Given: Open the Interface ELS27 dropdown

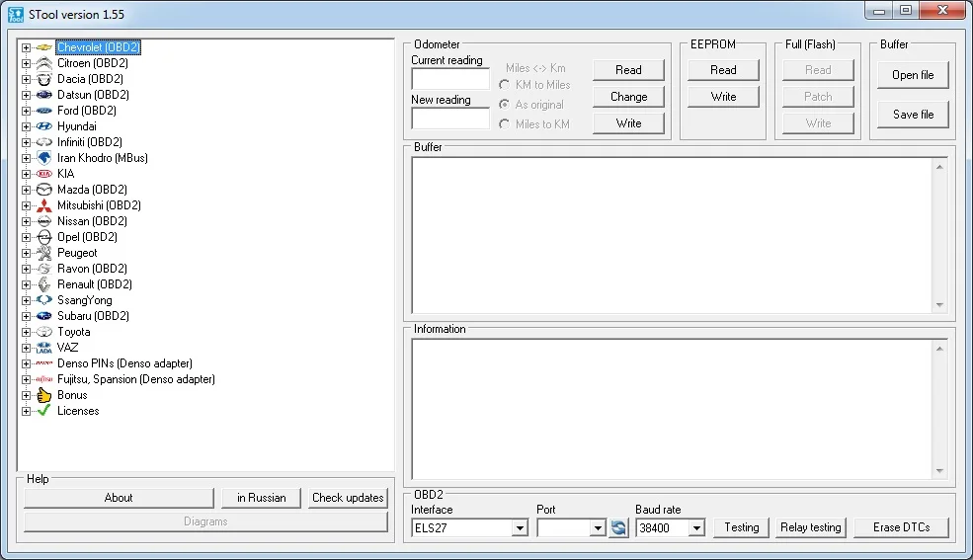Looking at the screenshot, I should 520,528.
